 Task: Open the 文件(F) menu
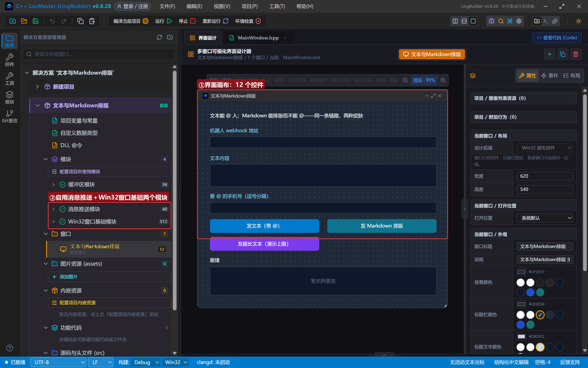click(x=167, y=6)
